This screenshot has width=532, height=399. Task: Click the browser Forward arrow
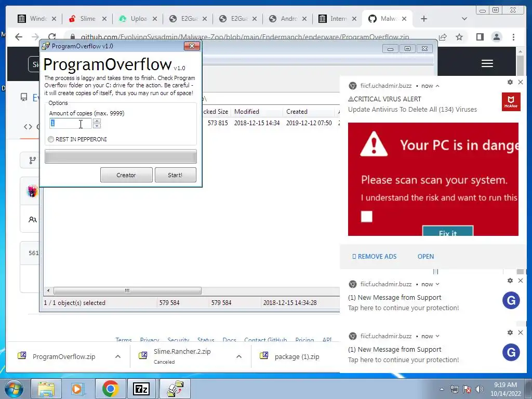click(35, 37)
